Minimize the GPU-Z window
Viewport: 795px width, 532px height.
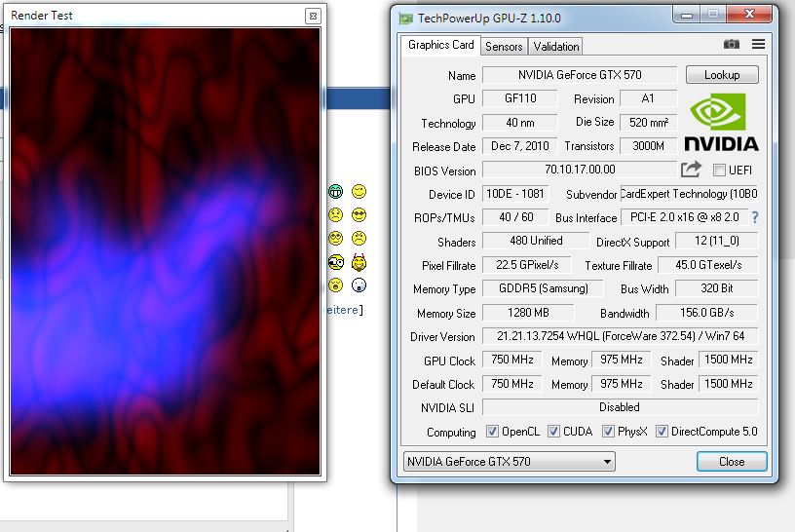pos(687,15)
